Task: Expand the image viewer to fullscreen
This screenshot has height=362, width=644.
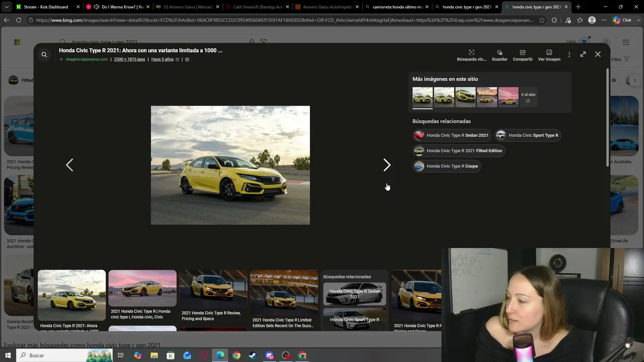Action: [x=583, y=54]
